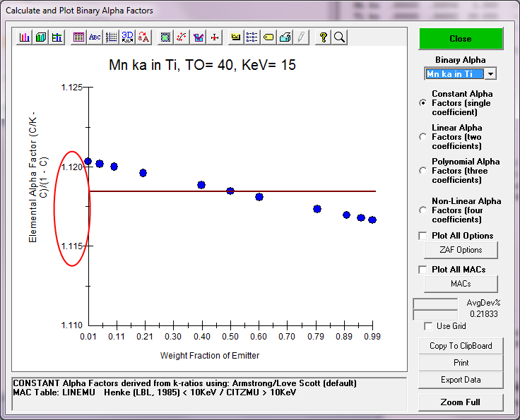Open the data spreadsheet table icon
The image size is (520, 420).
coord(79,37)
